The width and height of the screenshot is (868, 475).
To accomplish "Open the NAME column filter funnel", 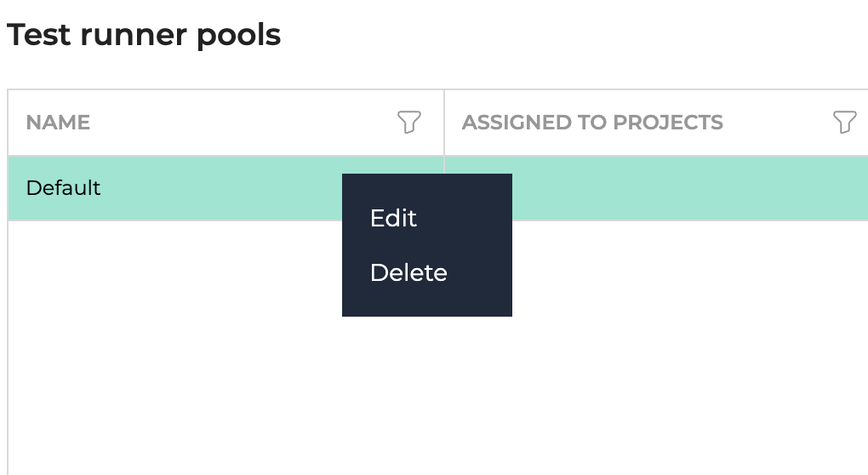I will point(409,122).
